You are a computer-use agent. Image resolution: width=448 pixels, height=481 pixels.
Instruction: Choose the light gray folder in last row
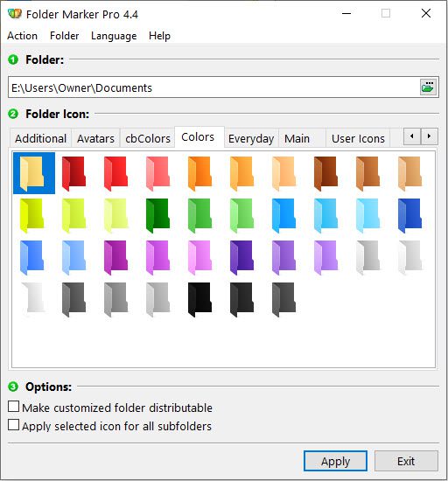click(x=157, y=299)
